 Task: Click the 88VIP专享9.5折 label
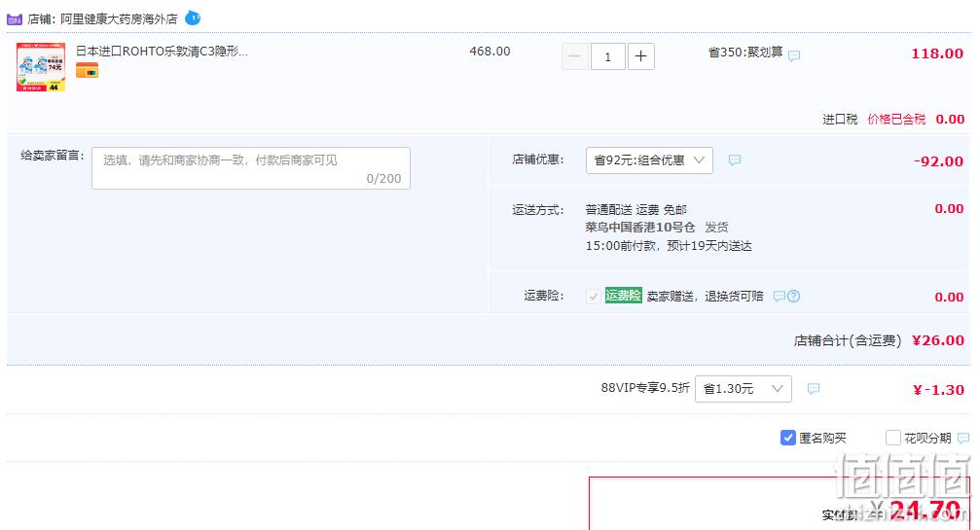click(x=645, y=388)
